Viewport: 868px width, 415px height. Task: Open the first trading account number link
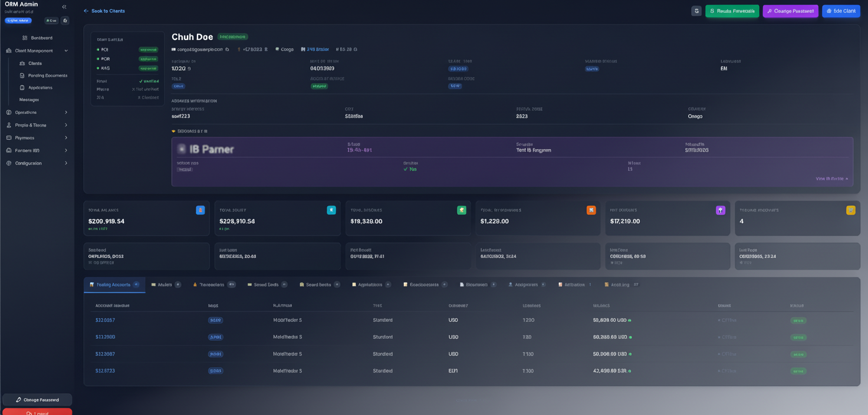pos(105,320)
